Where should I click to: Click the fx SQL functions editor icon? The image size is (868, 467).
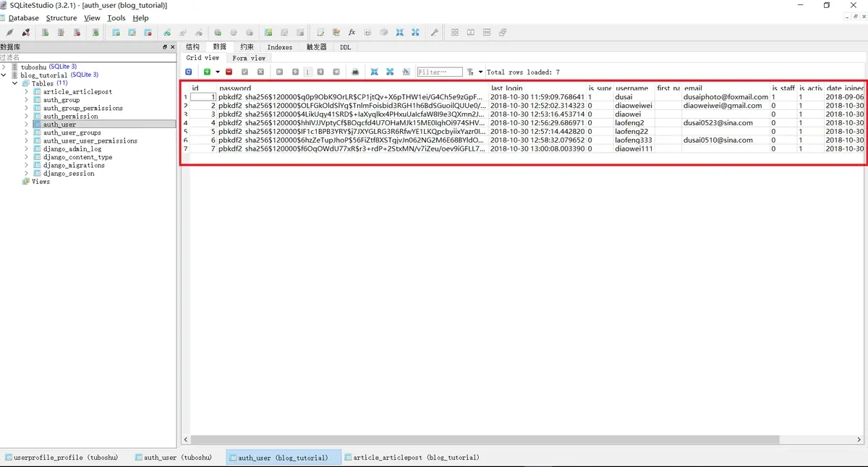pyautogui.click(x=352, y=33)
